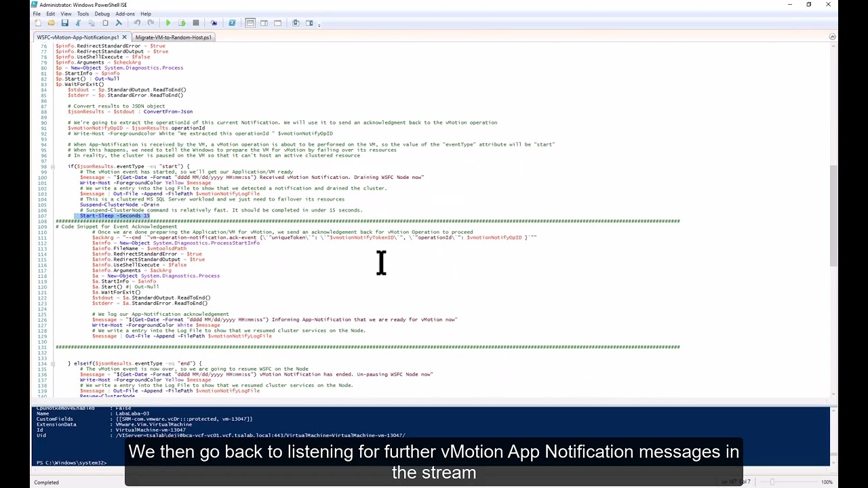
Task: Open the Help menu
Action: pyautogui.click(x=146, y=14)
